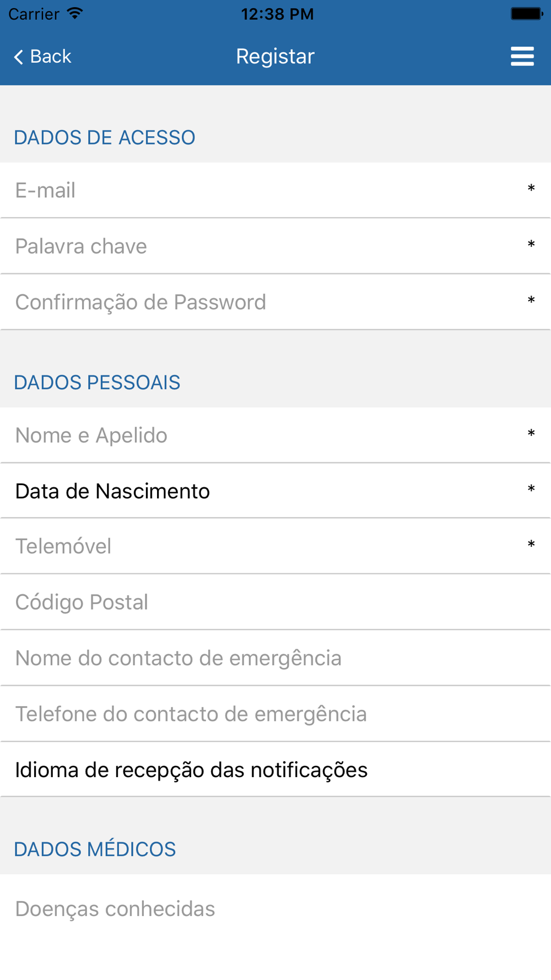Select the Confirmação de Password field
The width and height of the screenshot is (551, 980).
(275, 302)
